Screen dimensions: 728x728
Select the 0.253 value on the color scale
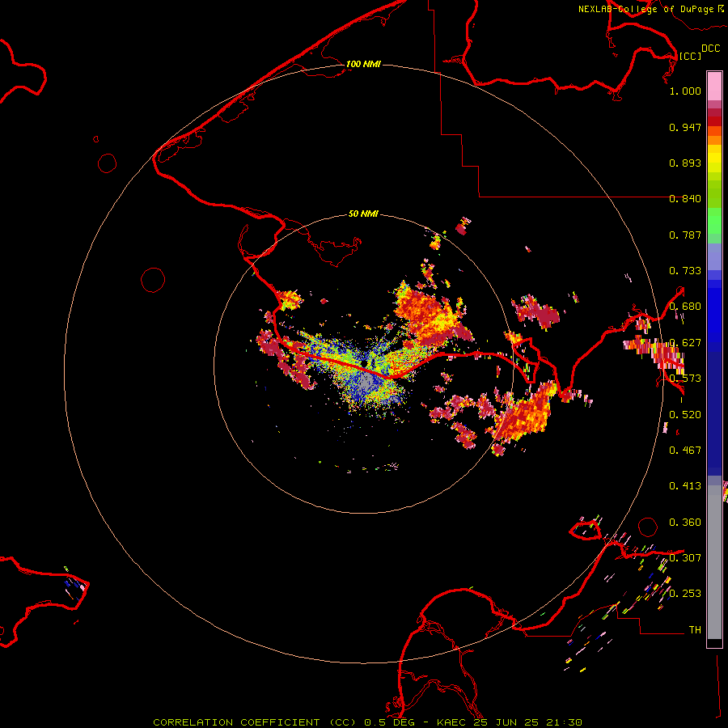pos(685,594)
